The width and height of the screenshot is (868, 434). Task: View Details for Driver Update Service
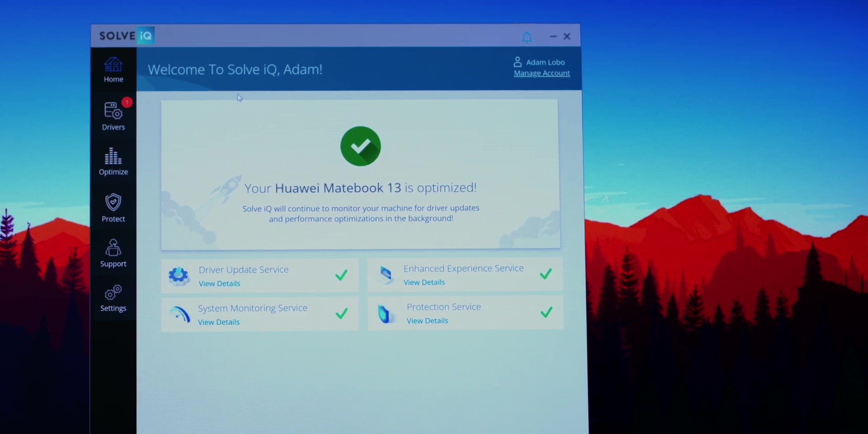pyautogui.click(x=219, y=283)
